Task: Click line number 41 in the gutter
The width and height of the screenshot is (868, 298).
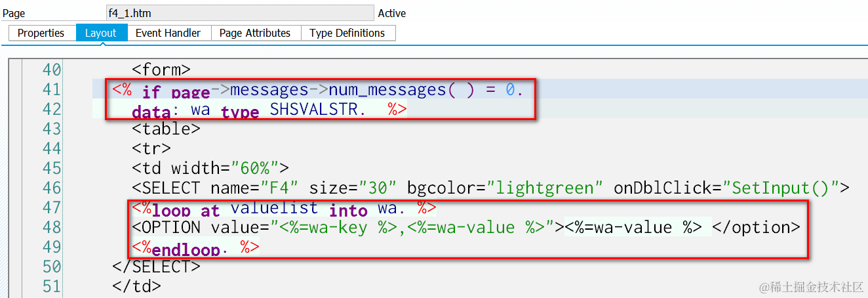Action: pos(51,89)
